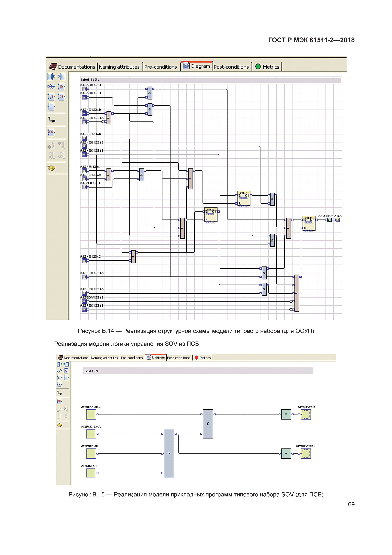Select the three-input & gate in the lower diagram
The width and height of the screenshot is (392, 555).
coord(169,453)
